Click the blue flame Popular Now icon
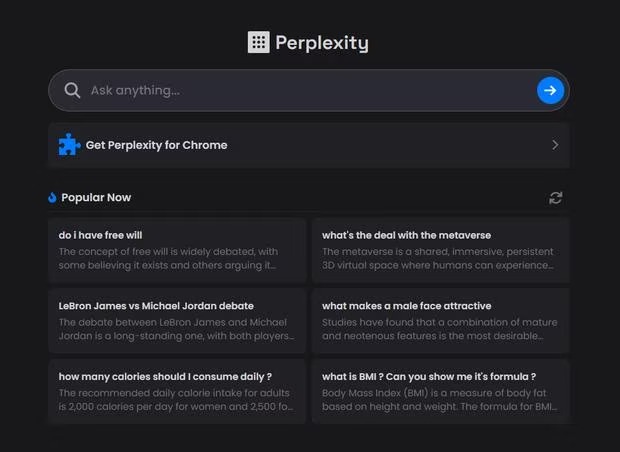The width and height of the screenshot is (620, 452). pos(52,197)
